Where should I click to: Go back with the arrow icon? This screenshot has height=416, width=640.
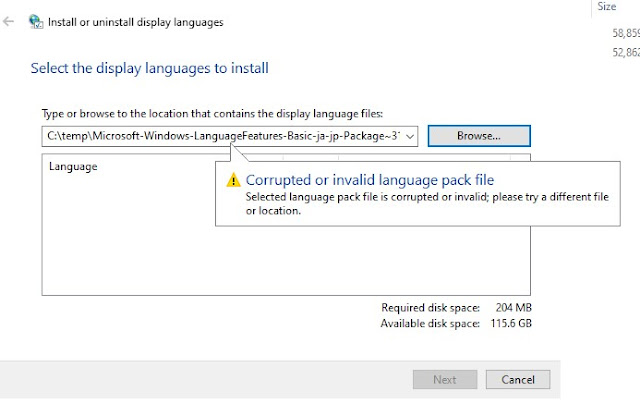tap(8, 22)
